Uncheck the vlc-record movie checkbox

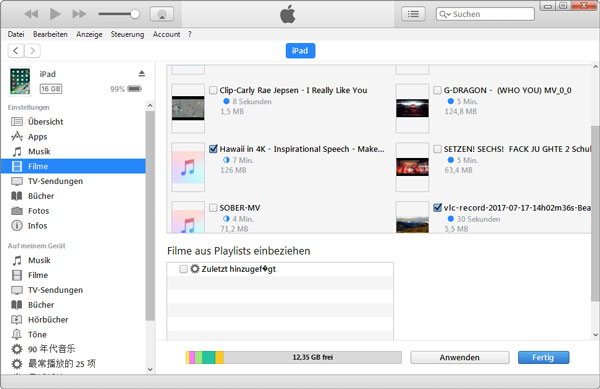tap(437, 208)
